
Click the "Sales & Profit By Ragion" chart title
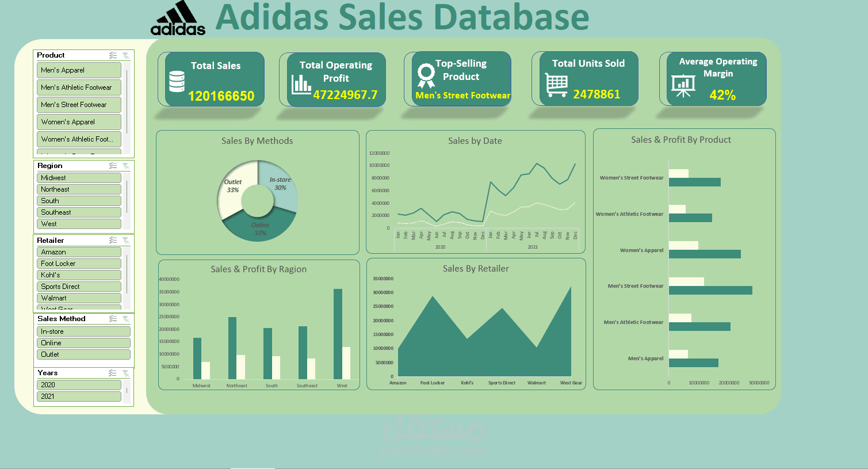tap(258, 269)
